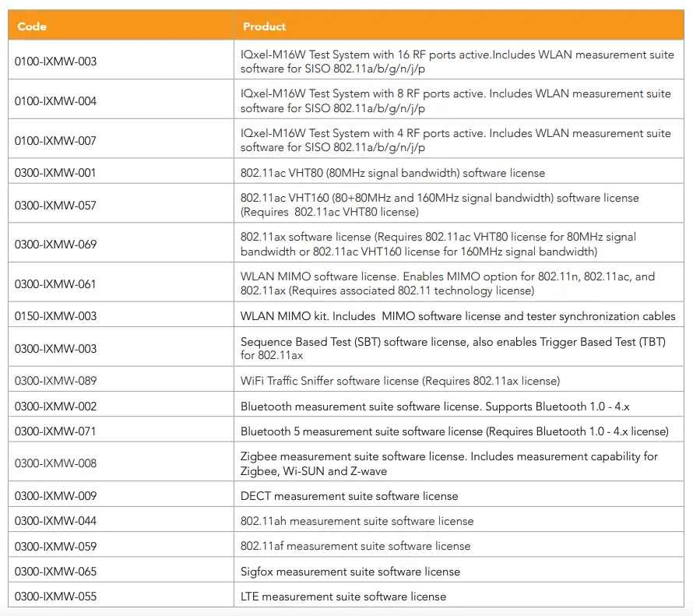Image resolution: width=693 pixels, height=616 pixels.
Task: Click the WiFi Traffic Sniffer license text
Action: tap(400, 381)
